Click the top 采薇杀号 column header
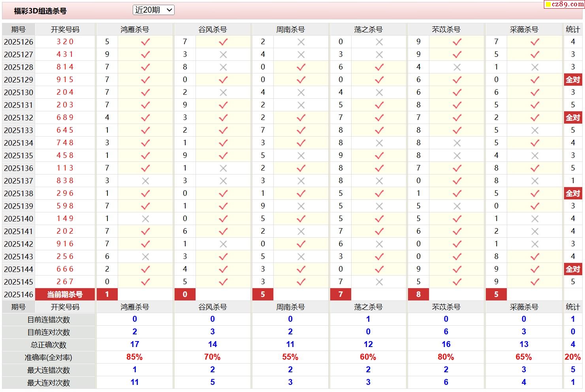The height and width of the screenshot is (392, 585). [524, 29]
